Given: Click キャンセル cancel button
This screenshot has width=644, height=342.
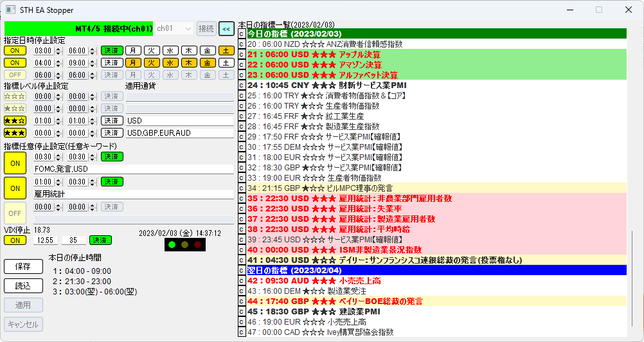Looking at the screenshot, I should 23,325.
